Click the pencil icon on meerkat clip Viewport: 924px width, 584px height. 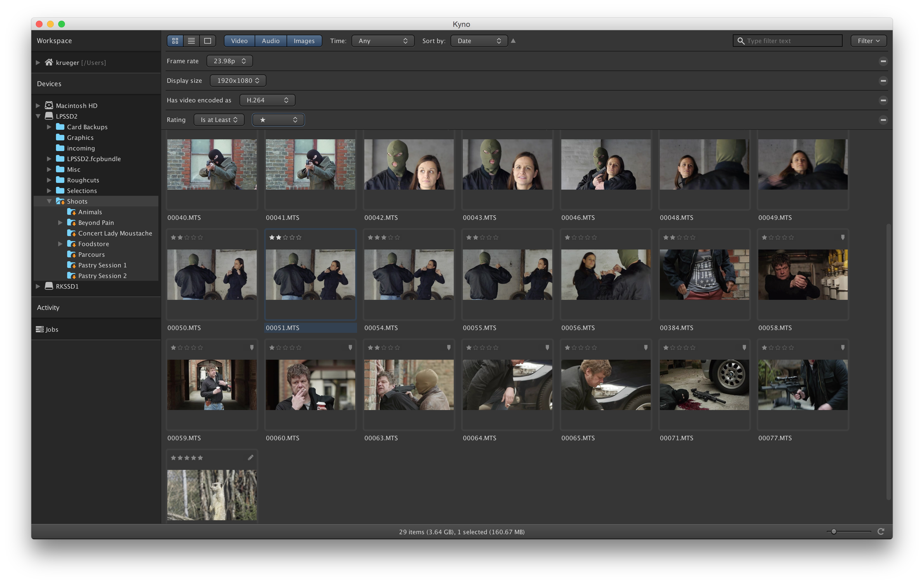coord(250,458)
